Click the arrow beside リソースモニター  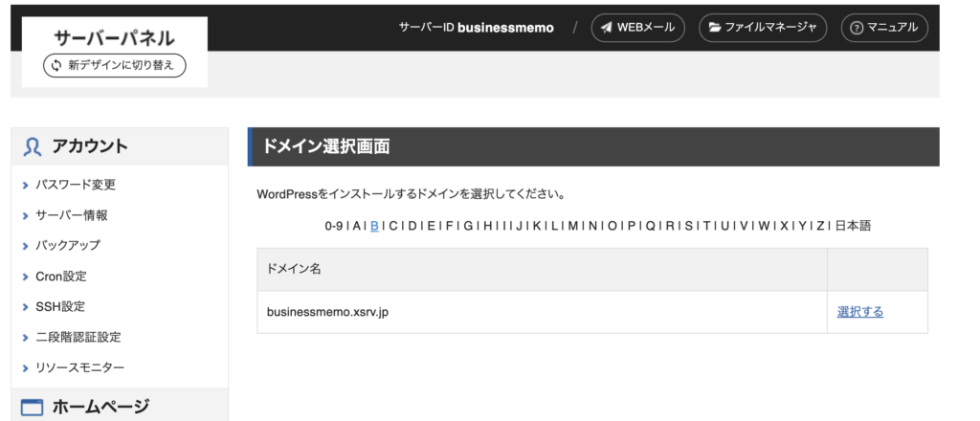click(26, 368)
